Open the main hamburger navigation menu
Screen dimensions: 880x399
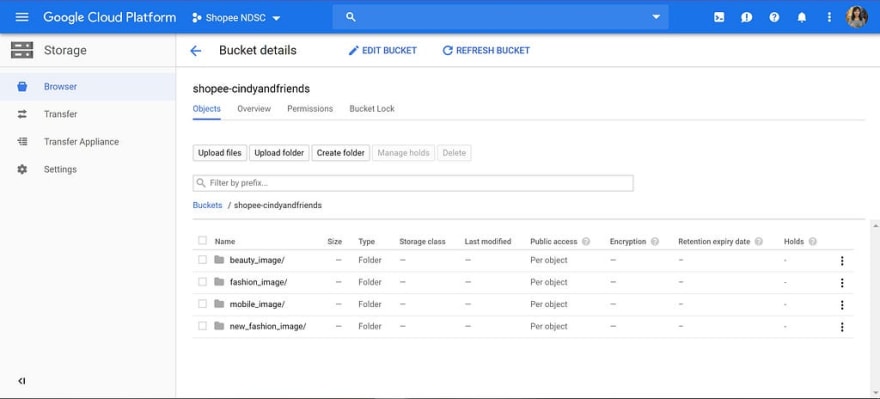pyautogui.click(x=22, y=17)
